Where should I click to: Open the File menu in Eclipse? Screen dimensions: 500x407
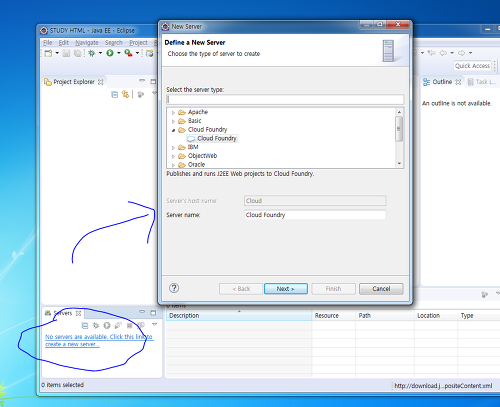point(48,43)
